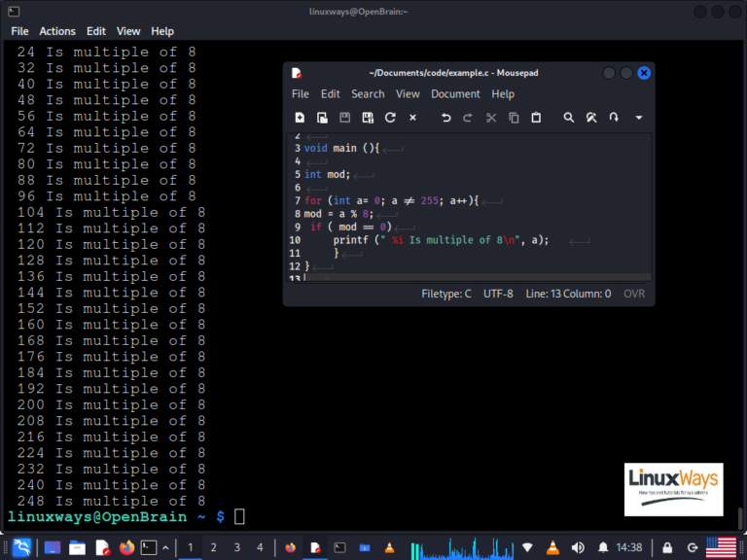Click the Save icon in Mousepad toolbar
Viewport: 747px width, 560px height.
click(x=345, y=118)
